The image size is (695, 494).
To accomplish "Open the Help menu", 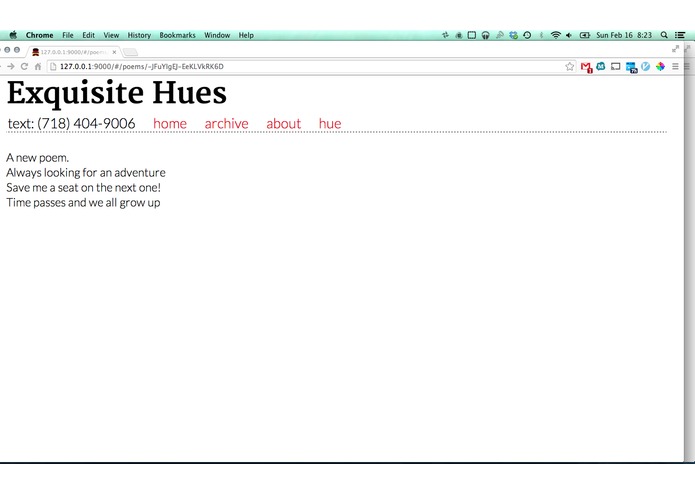I will (x=246, y=35).
